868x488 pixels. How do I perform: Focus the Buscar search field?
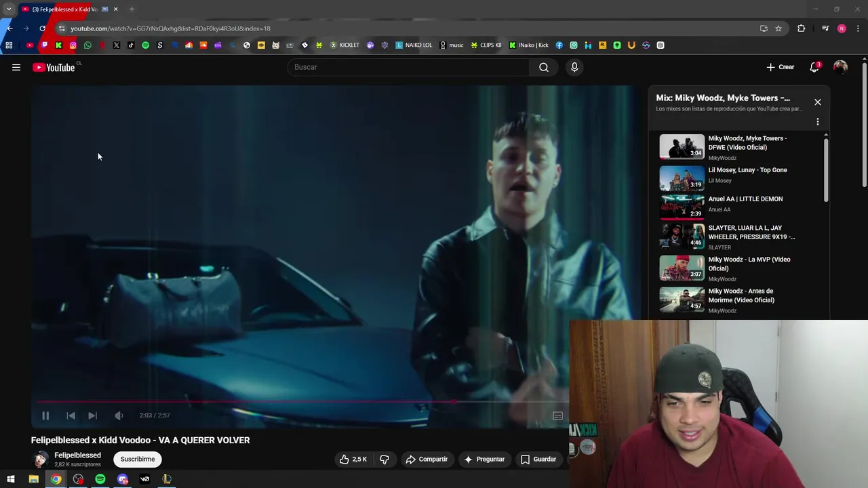[x=409, y=67]
